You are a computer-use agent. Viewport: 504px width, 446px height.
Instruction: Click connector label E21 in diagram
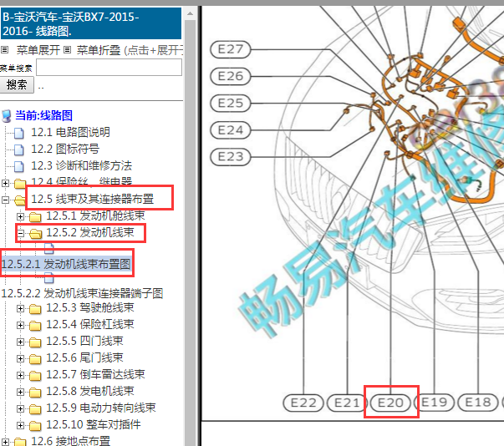[347, 403]
